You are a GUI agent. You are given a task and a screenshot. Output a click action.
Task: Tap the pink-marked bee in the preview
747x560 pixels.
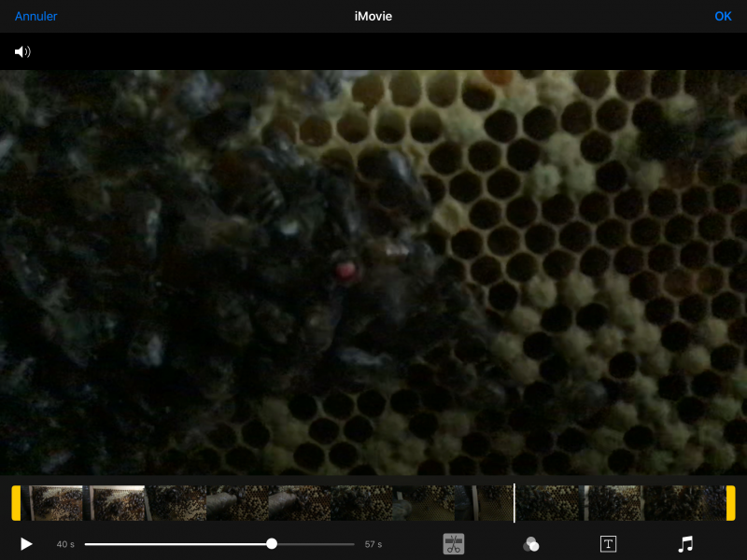pyautogui.click(x=346, y=270)
